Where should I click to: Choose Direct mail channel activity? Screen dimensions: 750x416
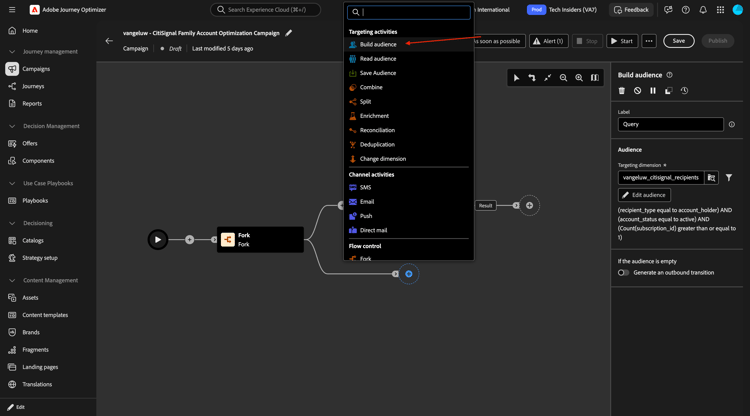[408, 230]
